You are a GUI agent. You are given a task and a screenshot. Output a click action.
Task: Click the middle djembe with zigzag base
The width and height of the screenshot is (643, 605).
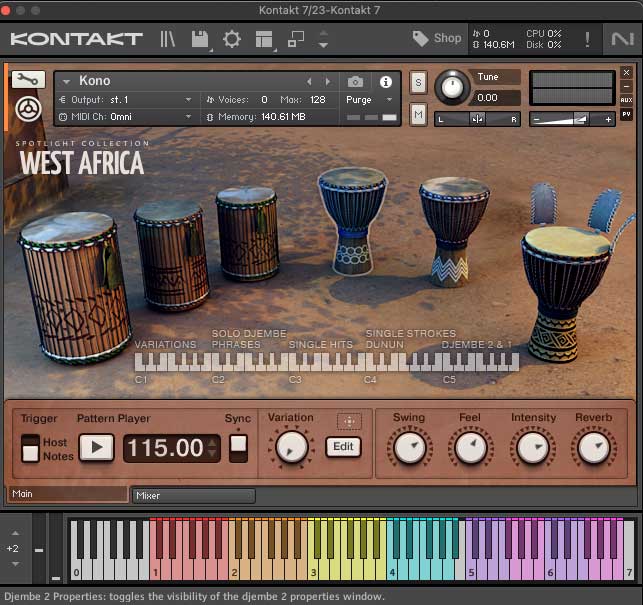coord(453,232)
